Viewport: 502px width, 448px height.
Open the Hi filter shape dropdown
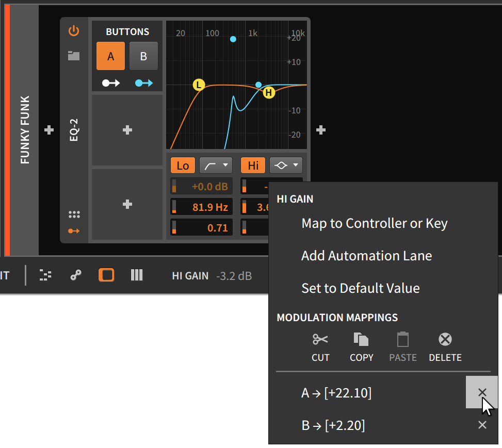[286, 165]
